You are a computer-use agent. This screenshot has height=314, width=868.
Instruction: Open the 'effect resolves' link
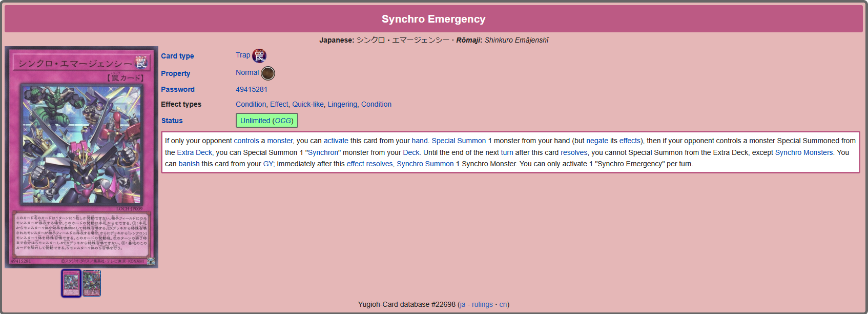[x=369, y=164]
